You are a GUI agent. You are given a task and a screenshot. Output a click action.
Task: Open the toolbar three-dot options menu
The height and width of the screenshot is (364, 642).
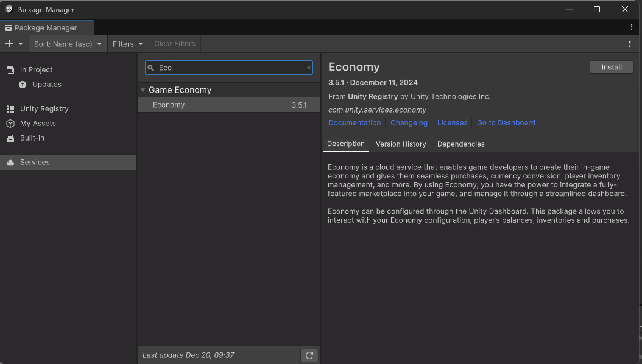630,44
